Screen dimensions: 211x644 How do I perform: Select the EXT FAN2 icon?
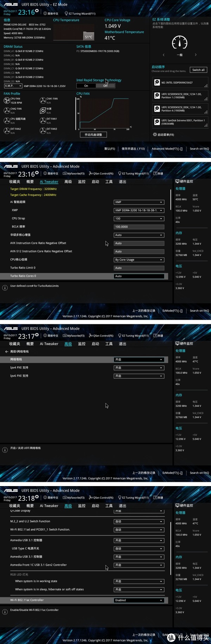(x=7, y=131)
